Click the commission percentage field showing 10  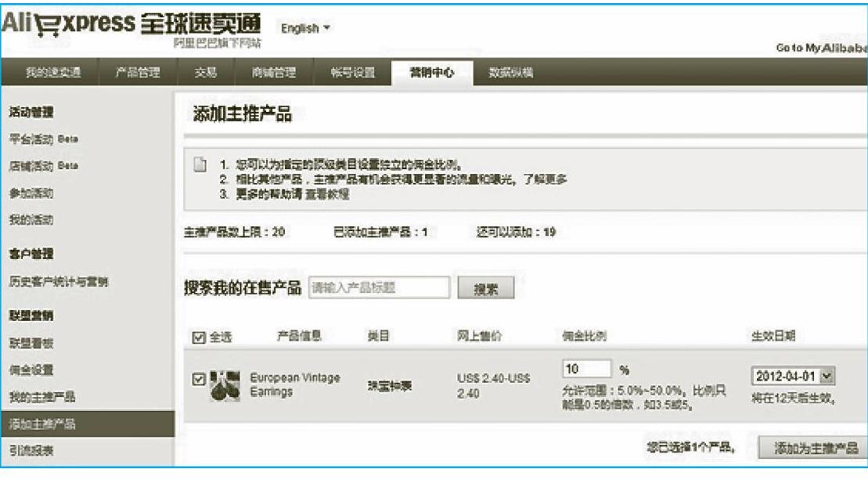point(587,369)
